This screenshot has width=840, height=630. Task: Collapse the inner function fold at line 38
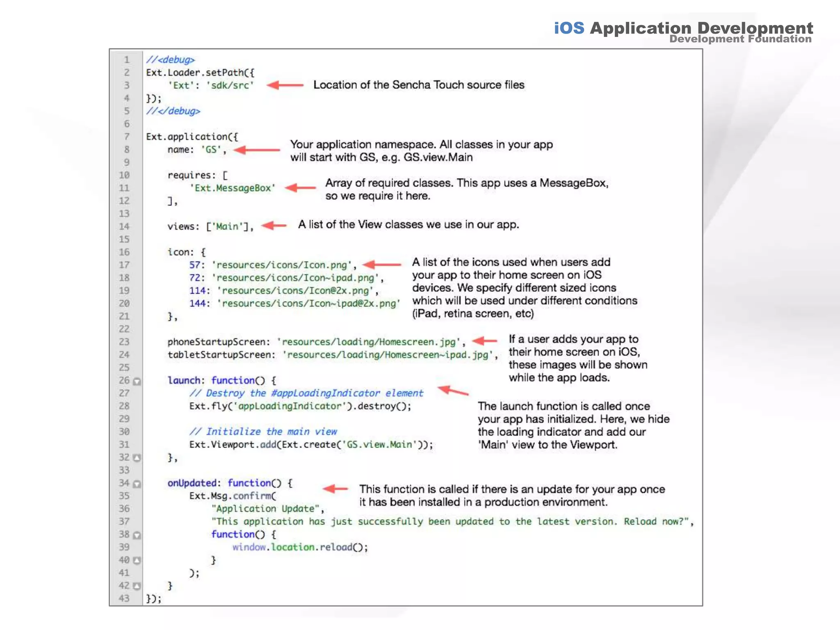[137, 535]
